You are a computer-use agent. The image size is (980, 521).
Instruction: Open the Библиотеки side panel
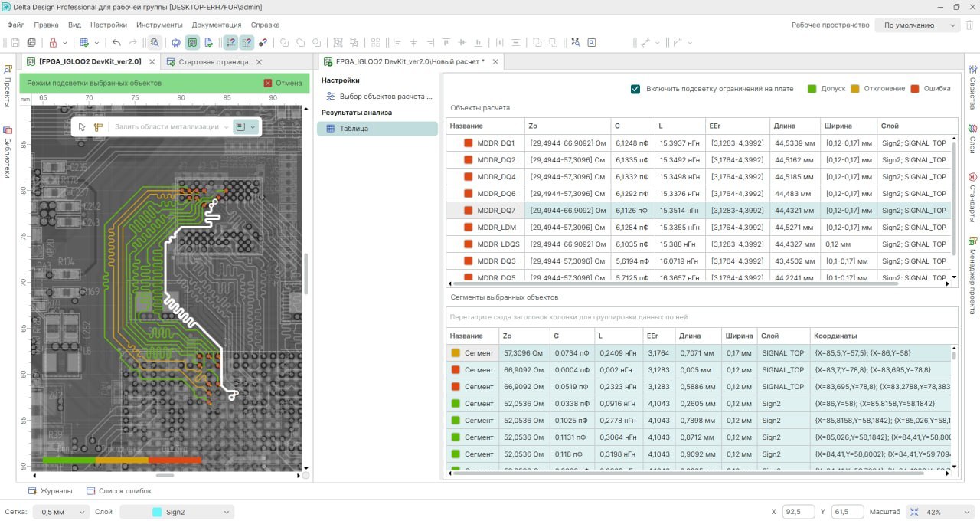(x=8, y=152)
